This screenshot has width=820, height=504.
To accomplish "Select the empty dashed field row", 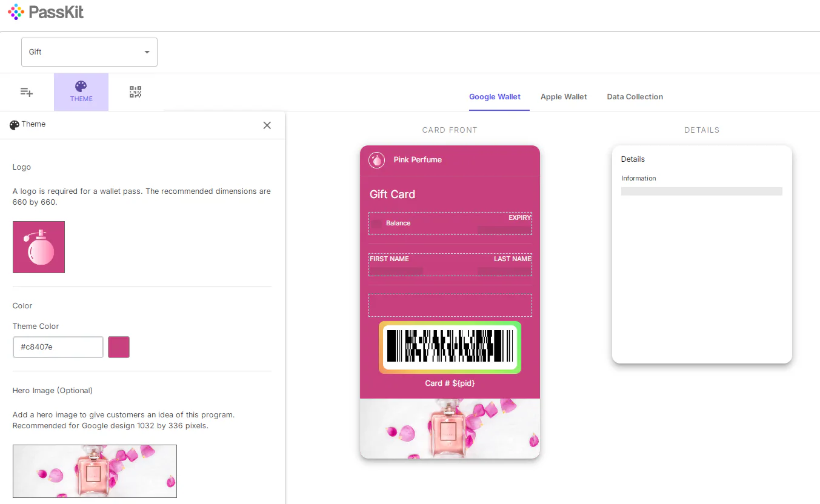I will (x=450, y=305).
